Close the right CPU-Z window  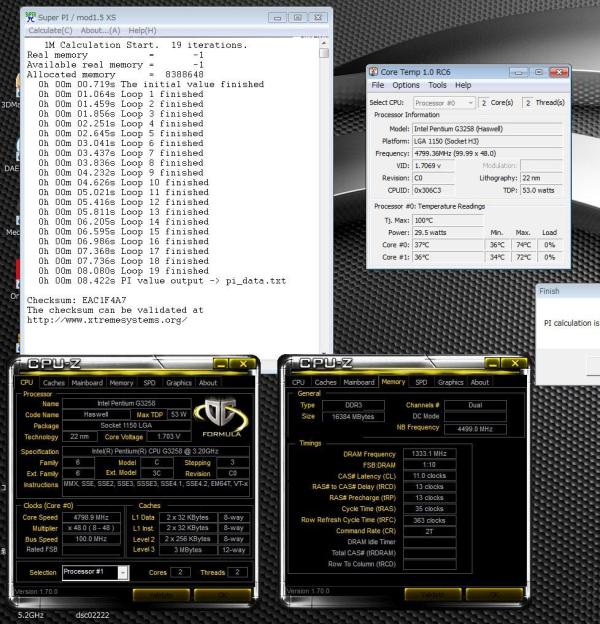coord(515,363)
